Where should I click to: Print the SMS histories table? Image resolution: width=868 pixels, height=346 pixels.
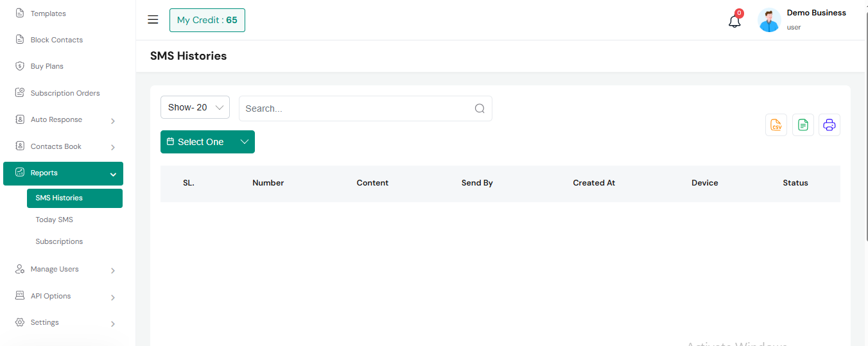(829, 125)
